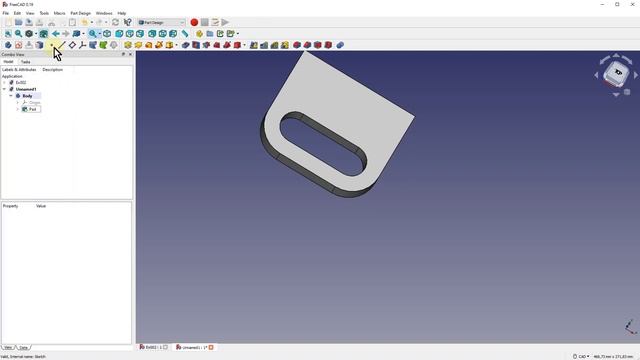This screenshot has height=360, width=640.
Task: Set the front view icon
Action: point(119,34)
